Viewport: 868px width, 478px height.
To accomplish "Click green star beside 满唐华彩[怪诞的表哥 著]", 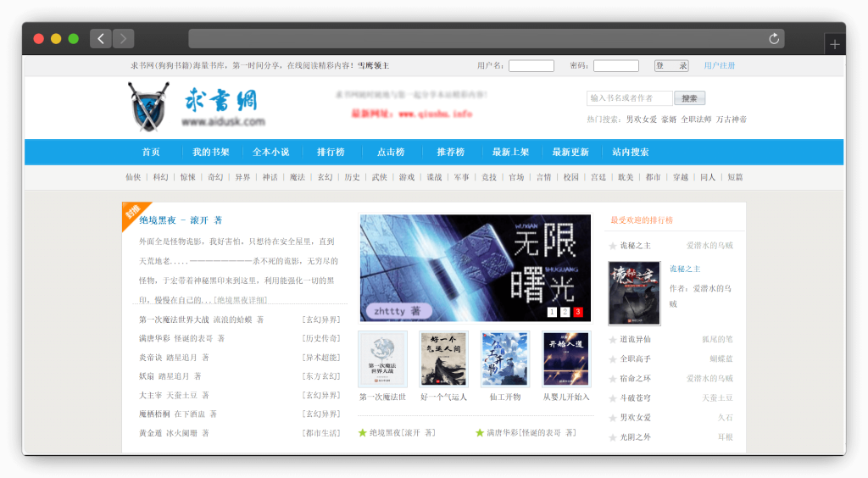I will pos(480,432).
